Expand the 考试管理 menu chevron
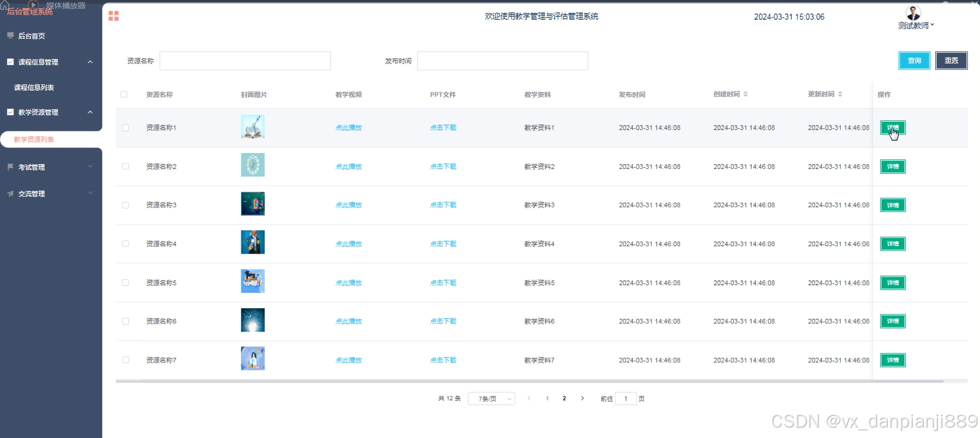Screen dimensions: 980x438 (x=90, y=167)
